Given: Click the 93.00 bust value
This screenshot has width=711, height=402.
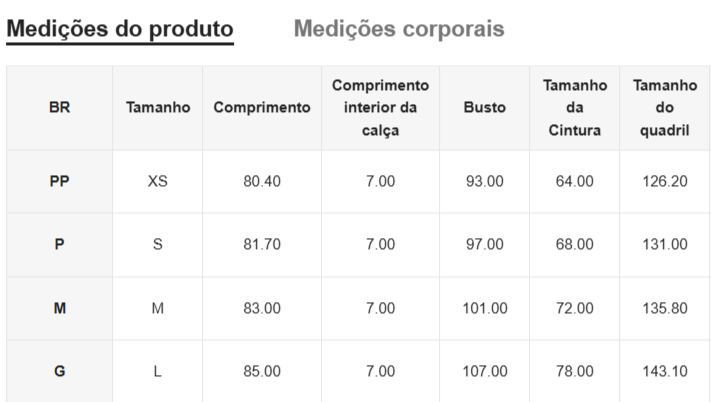Looking at the screenshot, I should coord(485,181).
